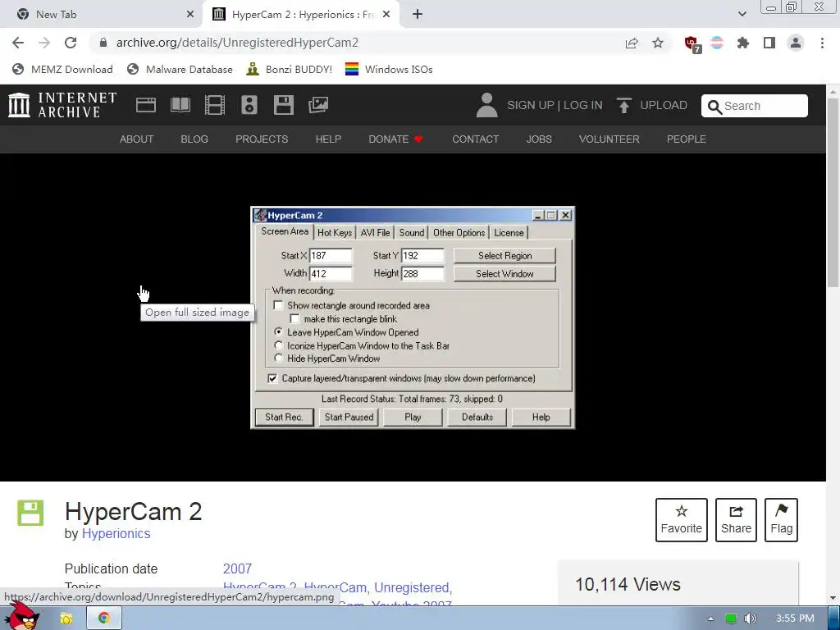Open the Extensions puzzle piece menu
This screenshot has height=630, width=840.
[743, 43]
